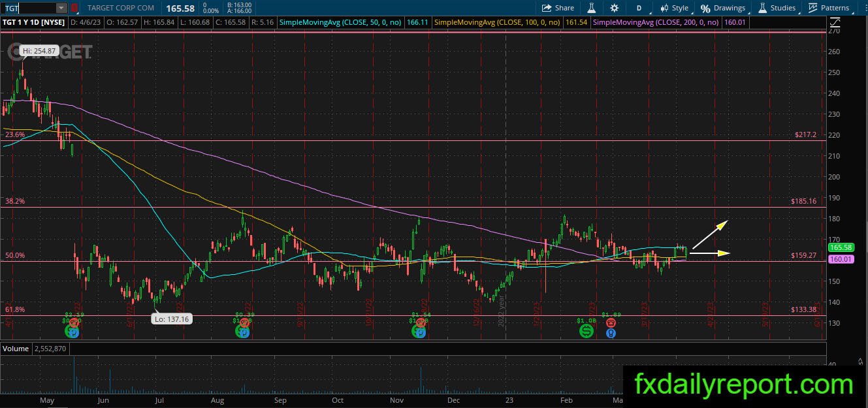Viewport: 868px width, 408px height.
Task: Click the TGT 1 Y 1D [NYSE] chart label
Action: pos(34,22)
